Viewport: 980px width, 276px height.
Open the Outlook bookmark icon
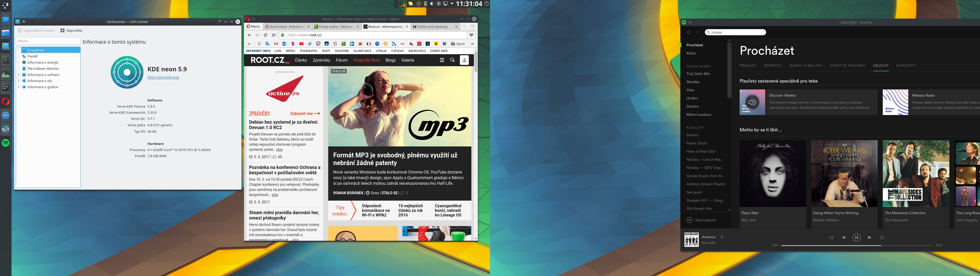tap(285, 44)
